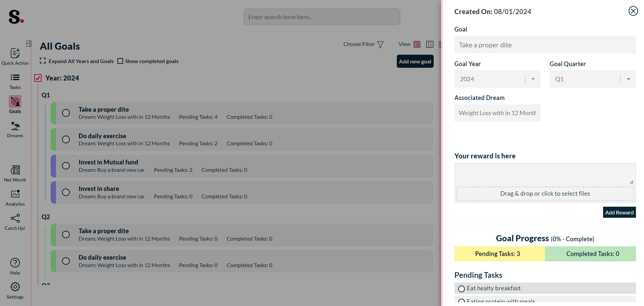Open the Goal Year 2024 dropdown
This screenshot has width=644, height=306.
pyautogui.click(x=497, y=79)
